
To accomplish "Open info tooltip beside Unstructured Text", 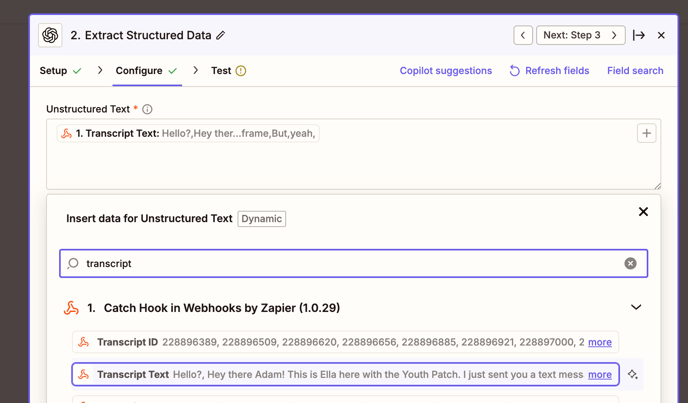I will pos(147,109).
